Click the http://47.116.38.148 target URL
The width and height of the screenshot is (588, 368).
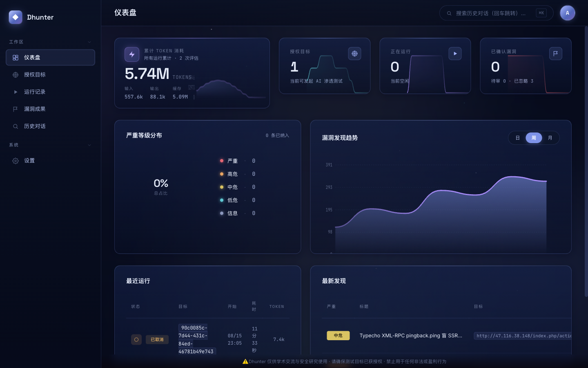coord(523,336)
